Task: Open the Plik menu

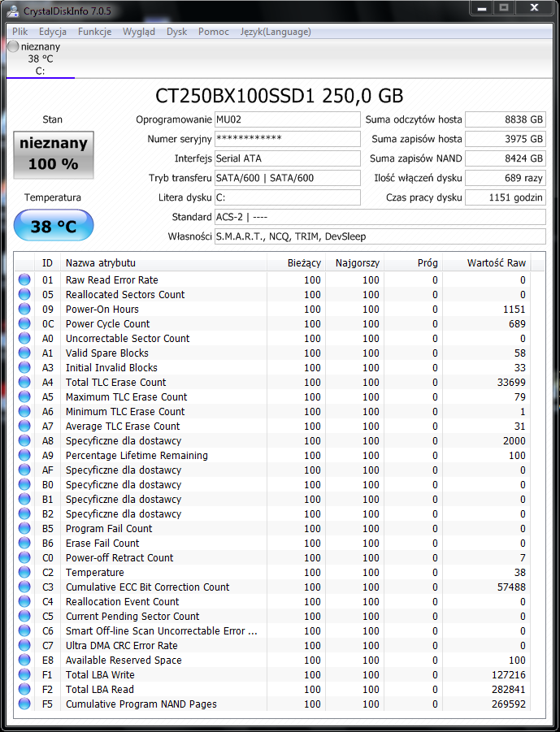Action: tap(20, 32)
